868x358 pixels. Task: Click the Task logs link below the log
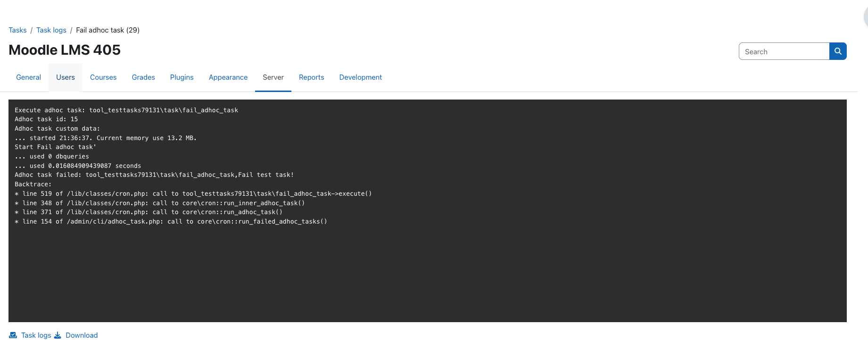coord(36,335)
